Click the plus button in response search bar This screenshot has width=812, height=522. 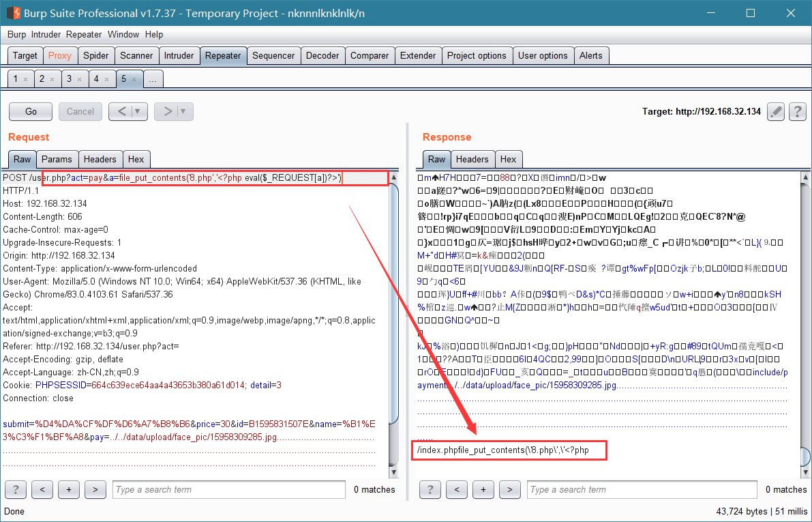tap(483, 489)
